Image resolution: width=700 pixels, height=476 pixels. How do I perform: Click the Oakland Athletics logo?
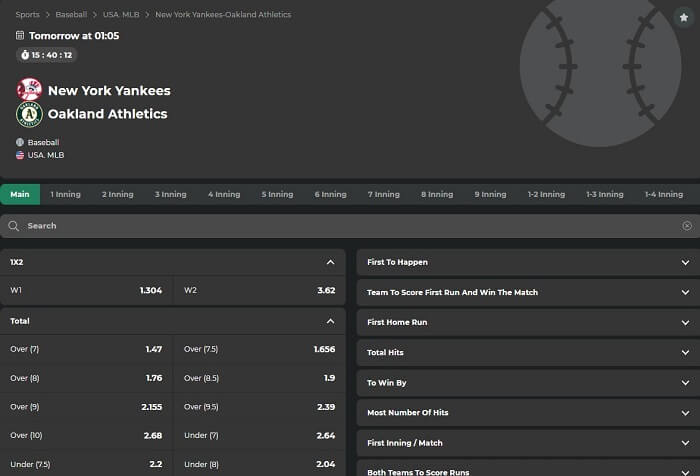click(x=29, y=114)
